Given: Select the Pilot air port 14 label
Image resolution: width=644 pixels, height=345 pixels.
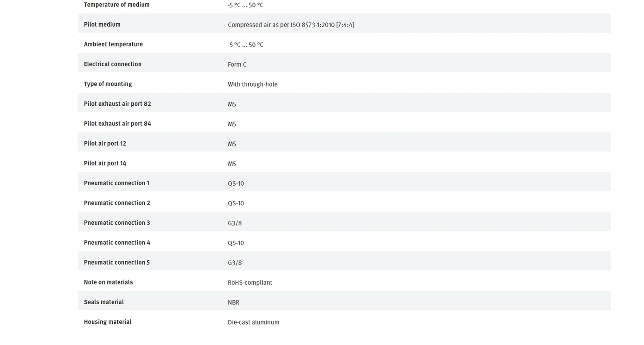Looking at the screenshot, I should (x=105, y=163).
